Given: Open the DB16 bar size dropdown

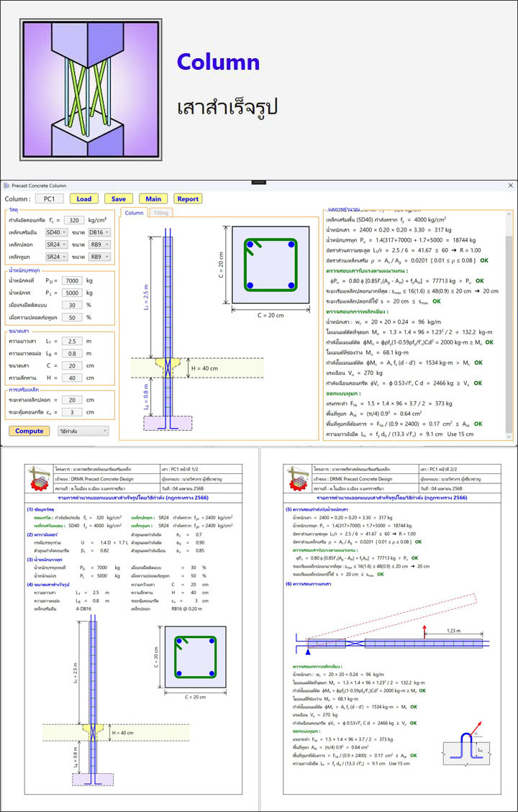Looking at the screenshot, I should [x=99, y=232].
